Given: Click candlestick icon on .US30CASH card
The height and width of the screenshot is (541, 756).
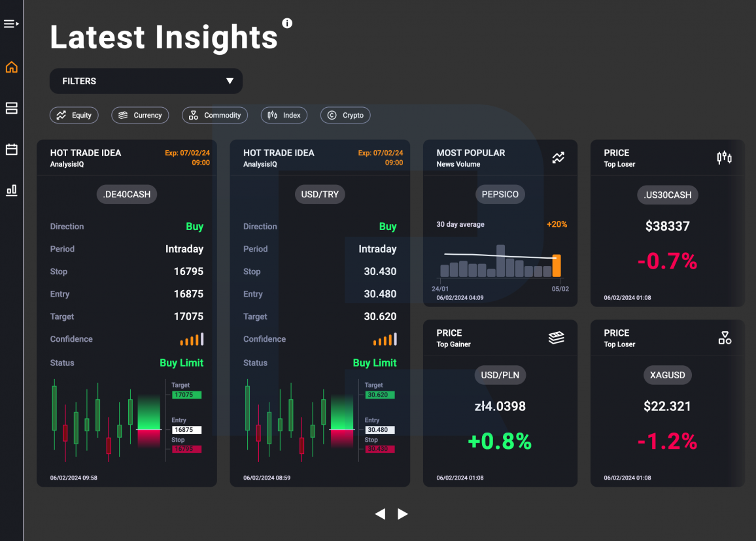Looking at the screenshot, I should point(724,157).
